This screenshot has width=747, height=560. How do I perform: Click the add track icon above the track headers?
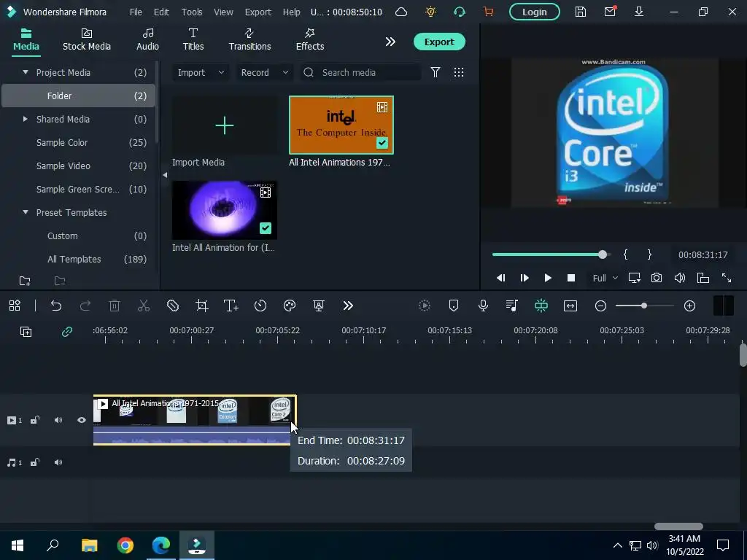point(26,332)
